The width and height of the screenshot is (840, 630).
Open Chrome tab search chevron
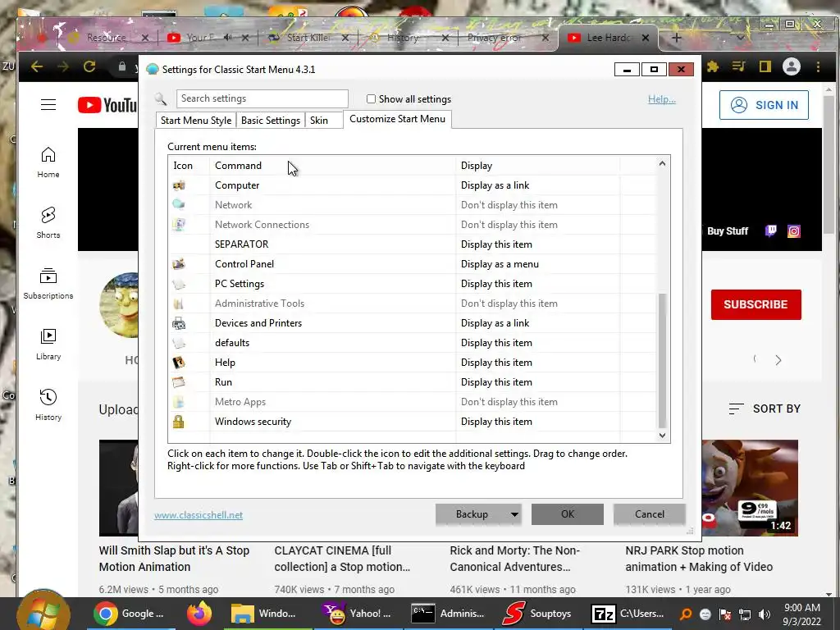(x=741, y=38)
